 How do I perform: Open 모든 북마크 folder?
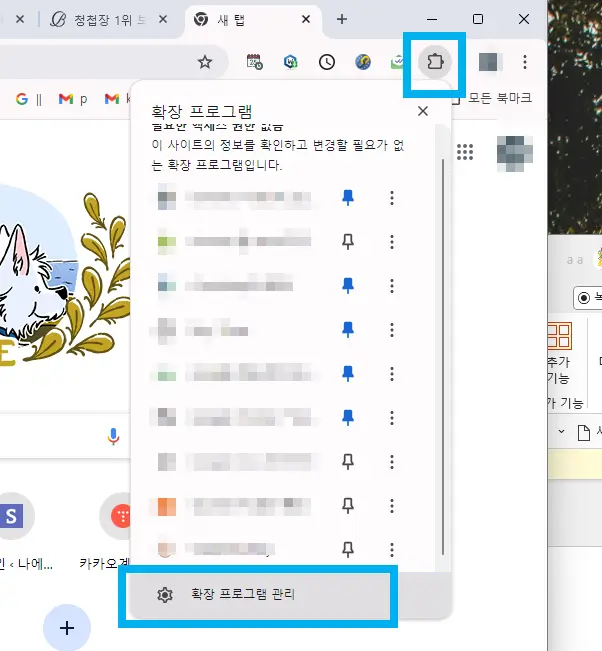(x=492, y=98)
